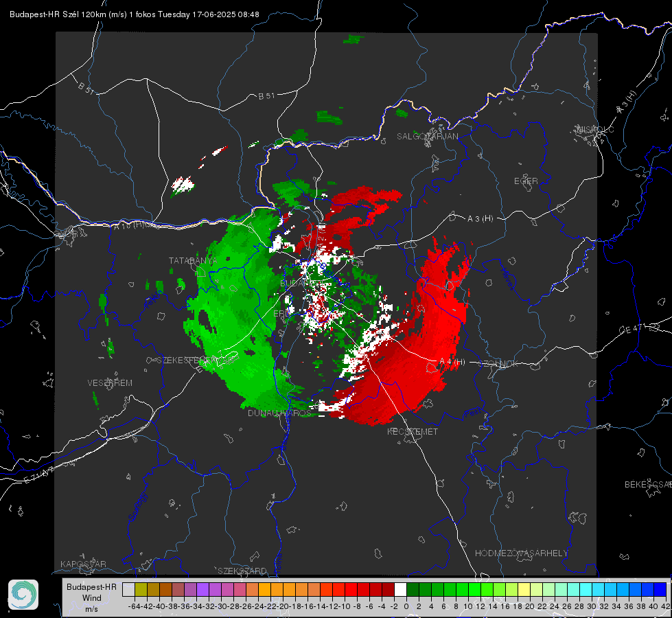Pick the deep blue swatch above 42
Image resolution: width=672 pixels, height=618 pixels.
(660, 589)
